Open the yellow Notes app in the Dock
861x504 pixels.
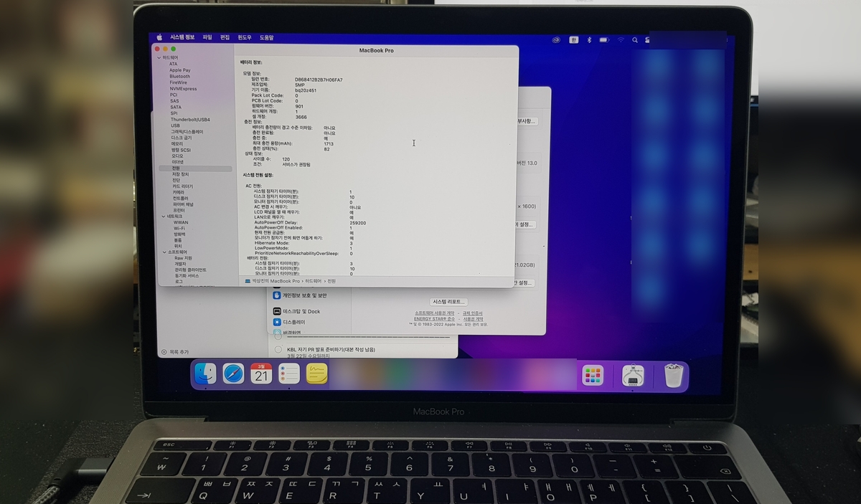[317, 374]
